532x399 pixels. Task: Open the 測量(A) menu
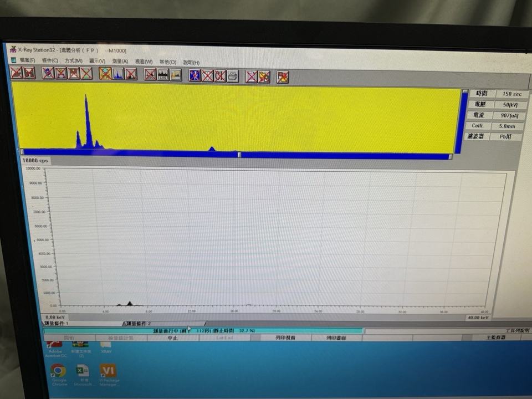coord(120,62)
